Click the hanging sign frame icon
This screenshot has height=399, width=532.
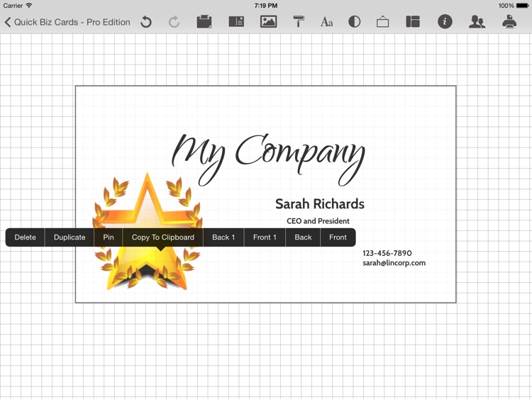382,22
